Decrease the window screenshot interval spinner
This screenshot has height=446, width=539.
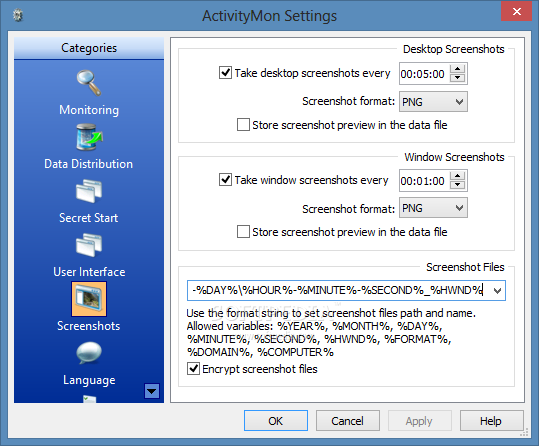coord(458,185)
